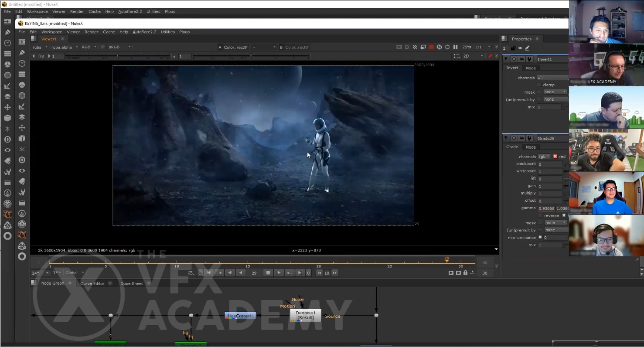Click the red stripes icon in viewer toolbar
This screenshot has width=644, height=347.
click(431, 47)
